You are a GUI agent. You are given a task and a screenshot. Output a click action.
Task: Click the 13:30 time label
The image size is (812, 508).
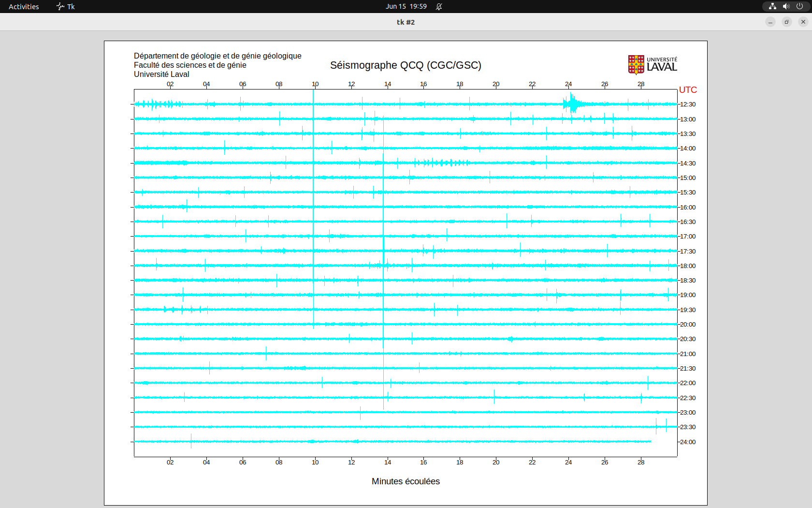click(688, 134)
